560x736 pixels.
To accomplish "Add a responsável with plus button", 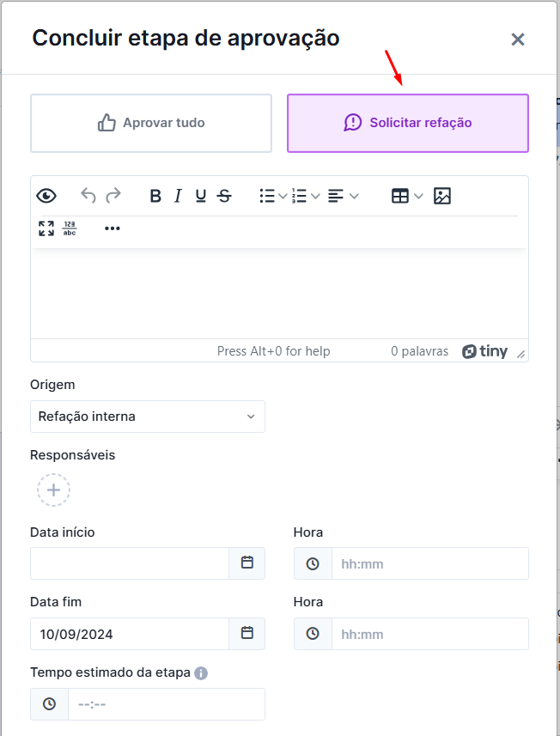I will click(53, 490).
